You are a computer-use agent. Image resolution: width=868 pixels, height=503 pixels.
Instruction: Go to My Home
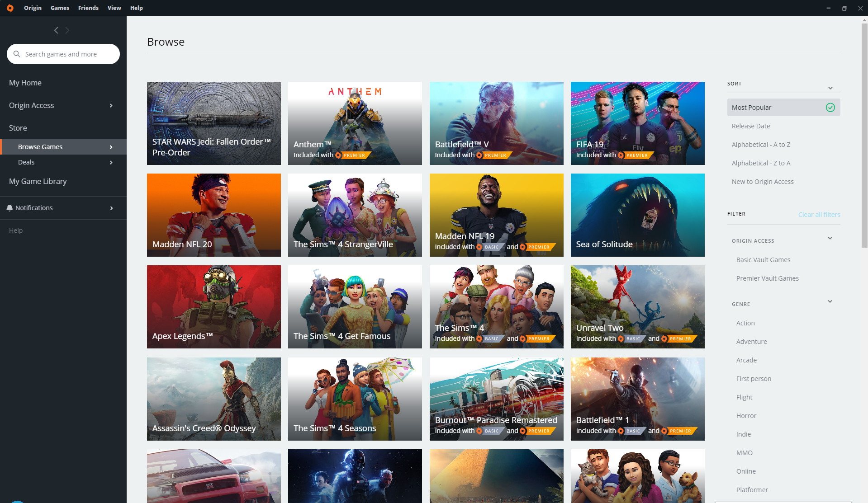click(25, 83)
